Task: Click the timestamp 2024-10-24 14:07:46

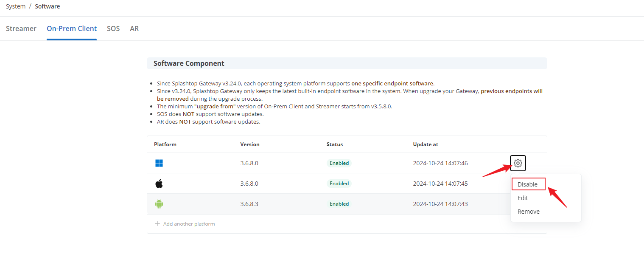Action: pyautogui.click(x=440, y=163)
